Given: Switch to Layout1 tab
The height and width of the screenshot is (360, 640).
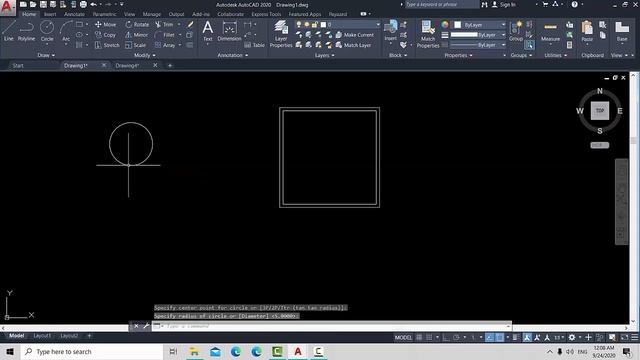Looking at the screenshot, I should point(42,336).
